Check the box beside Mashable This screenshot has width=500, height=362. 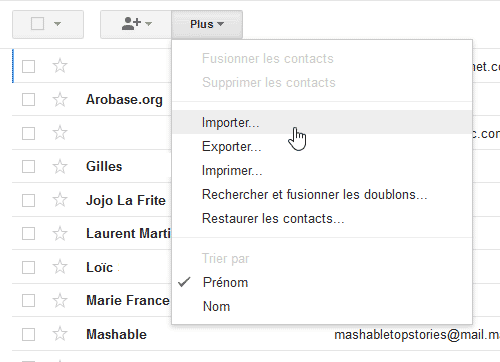(x=28, y=334)
